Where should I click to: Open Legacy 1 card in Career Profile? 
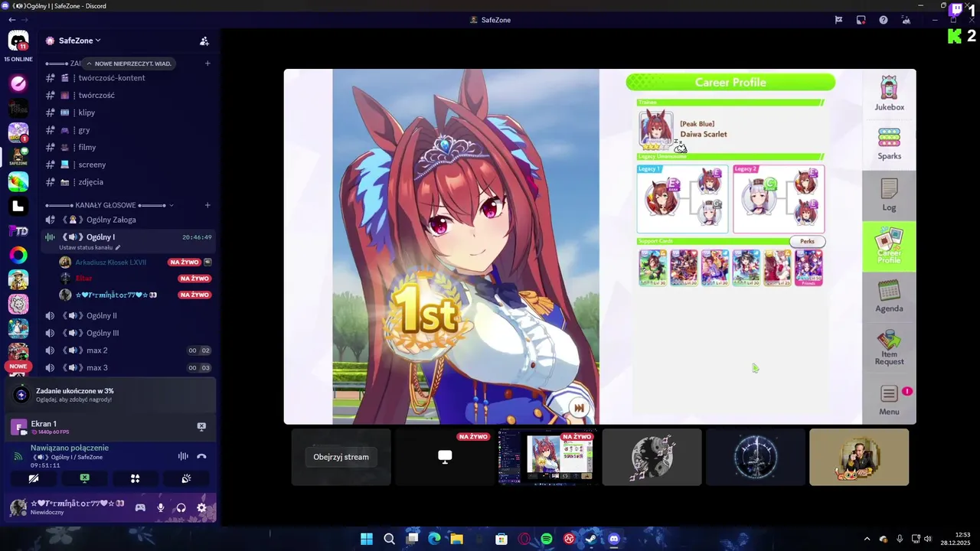(682, 199)
